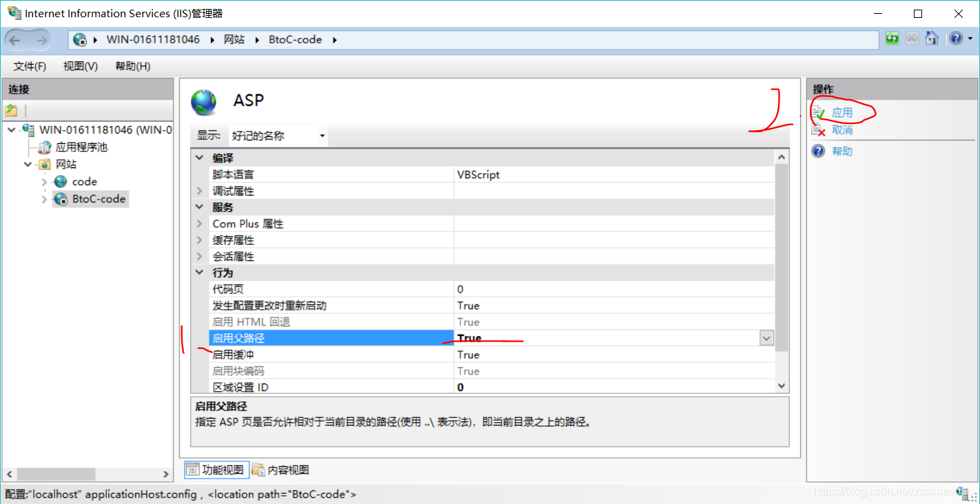Click the Connections pane scroll right arrow

tap(165, 474)
